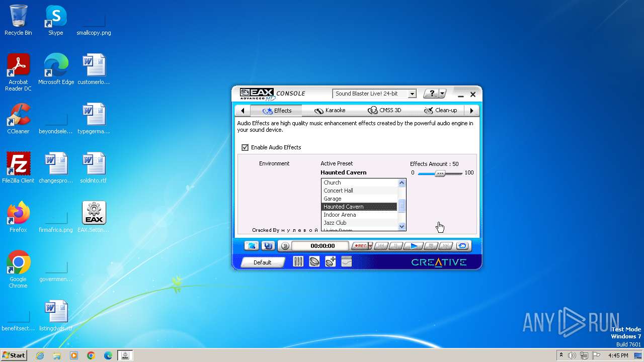The image size is (644, 362).
Task: Click the preset list scroll up arrow
Action: click(x=401, y=183)
